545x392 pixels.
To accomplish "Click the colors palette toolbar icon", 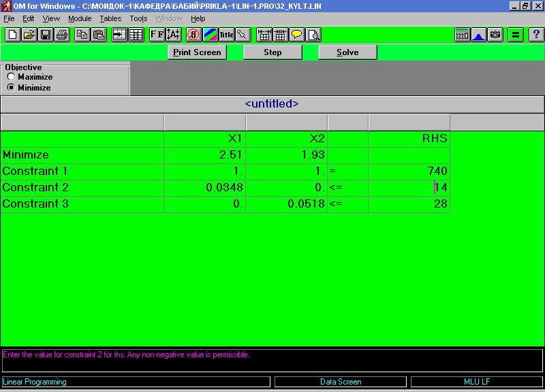I will click(210, 35).
